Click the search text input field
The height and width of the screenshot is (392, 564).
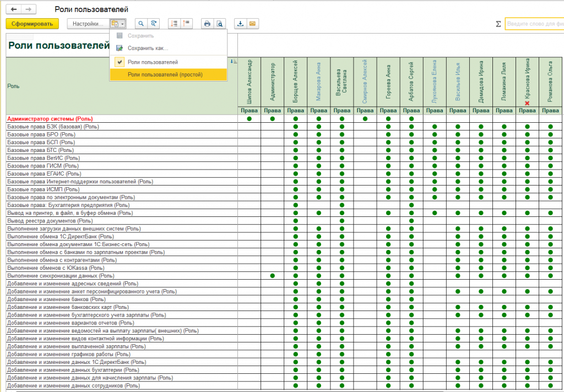534,24
